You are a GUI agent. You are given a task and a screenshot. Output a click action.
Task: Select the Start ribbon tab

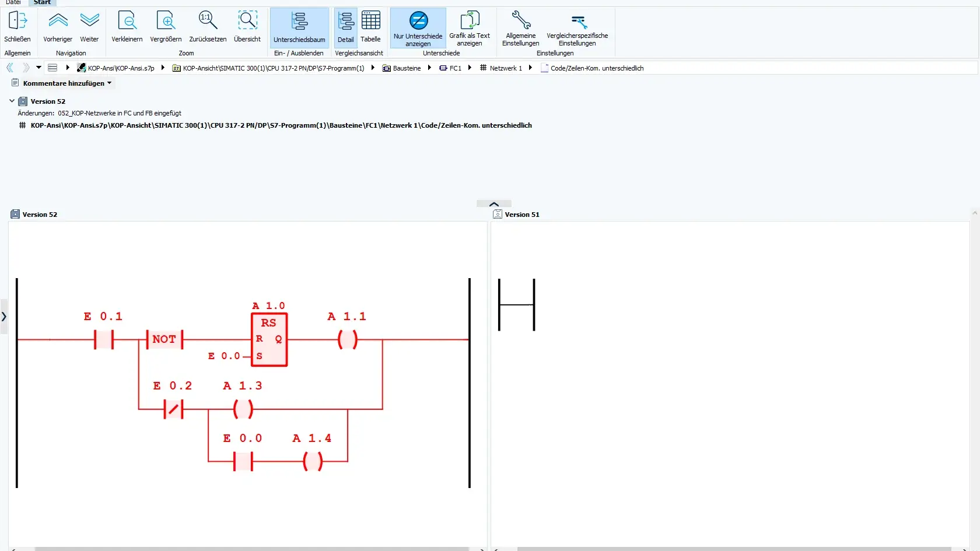tap(42, 2)
